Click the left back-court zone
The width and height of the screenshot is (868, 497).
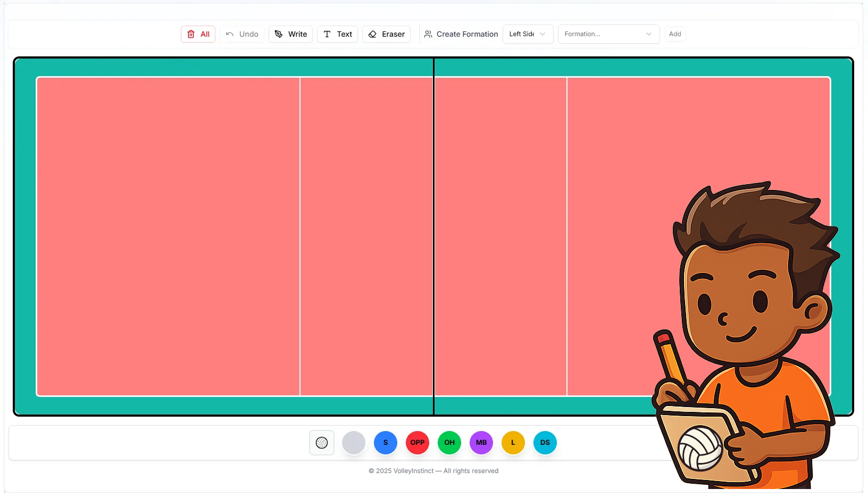pos(168,237)
